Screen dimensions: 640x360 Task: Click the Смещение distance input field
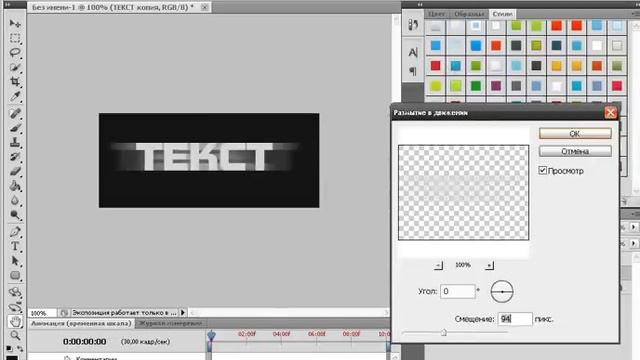(515, 319)
